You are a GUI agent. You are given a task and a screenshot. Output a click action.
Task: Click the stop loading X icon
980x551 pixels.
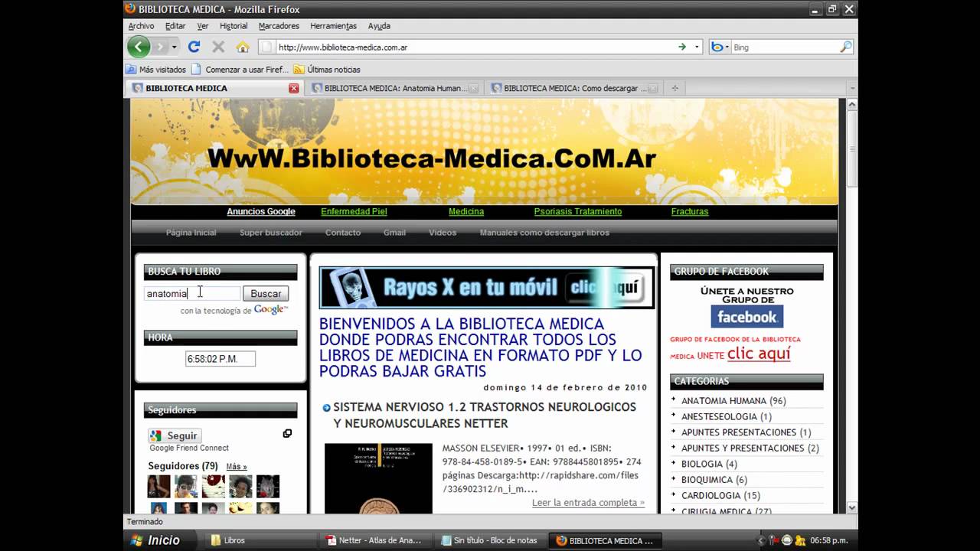(218, 47)
